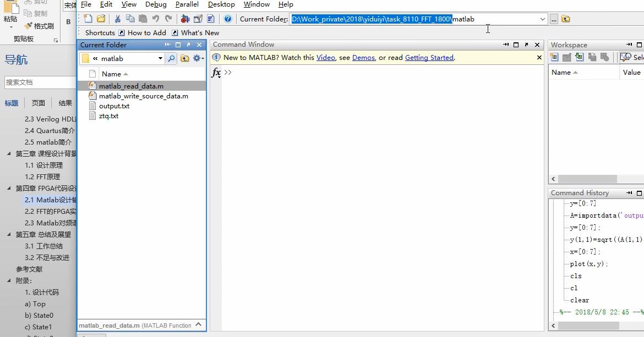Open the GUIDE icon in MATLAB toolbar
644x337 pixels.
(198, 19)
